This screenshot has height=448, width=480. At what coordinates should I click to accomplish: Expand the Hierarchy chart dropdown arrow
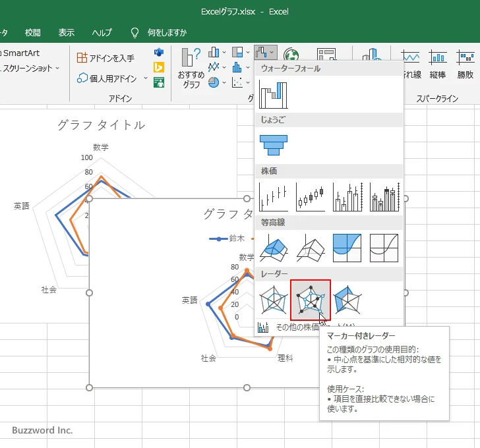[248, 53]
